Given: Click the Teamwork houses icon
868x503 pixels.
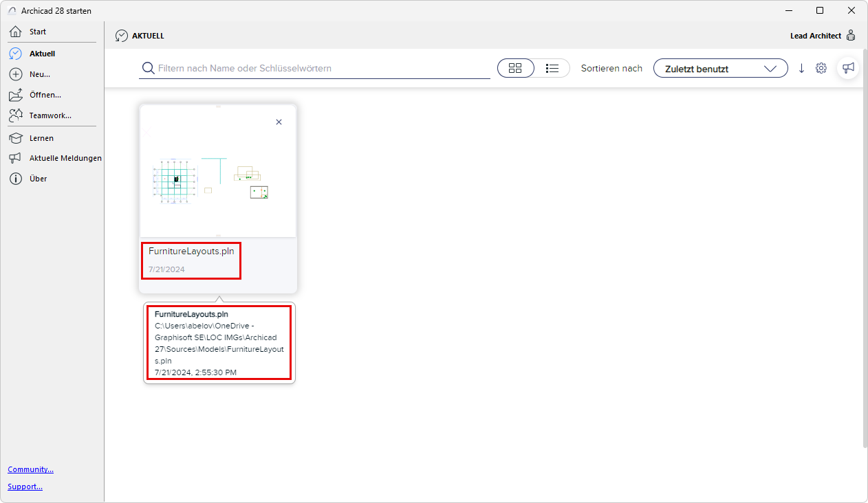Looking at the screenshot, I should point(16,115).
